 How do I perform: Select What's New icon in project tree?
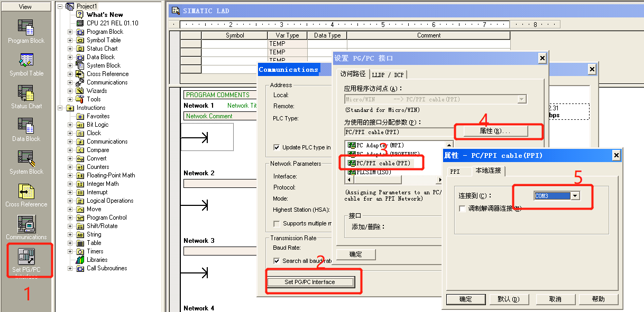(80, 15)
